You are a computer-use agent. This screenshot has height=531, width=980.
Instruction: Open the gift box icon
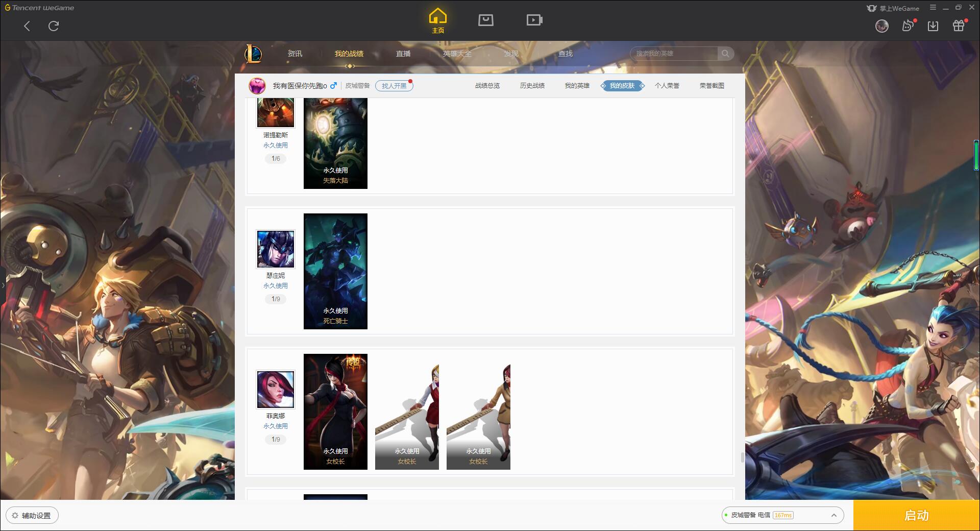click(x=959, y=26)
